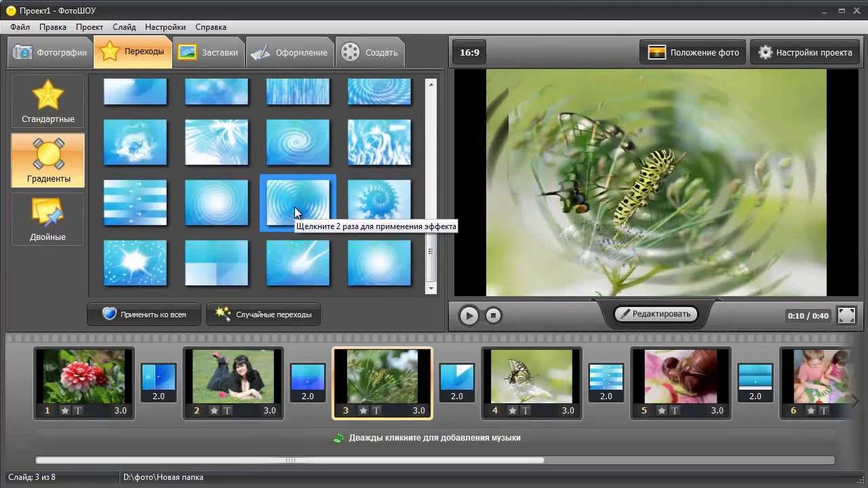
Task: Select the water splash gradient transition
Action: tap(135, 142)
